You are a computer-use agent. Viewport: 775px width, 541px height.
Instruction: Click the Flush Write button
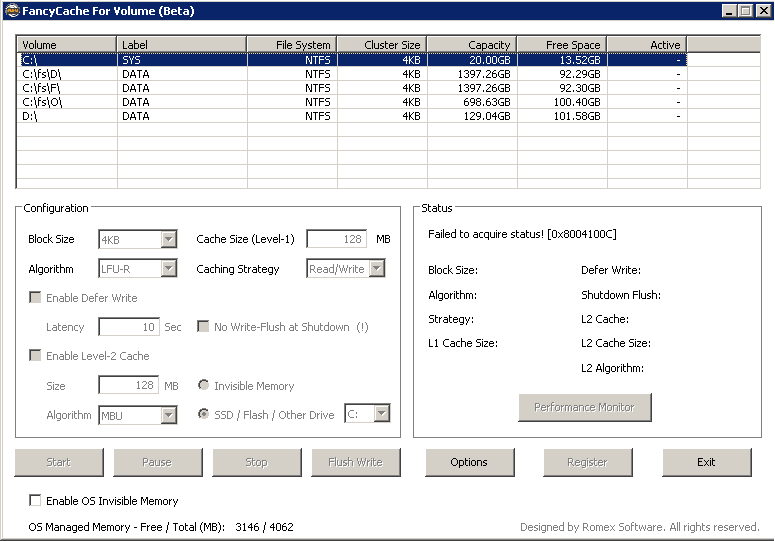[x=355, y=462]
